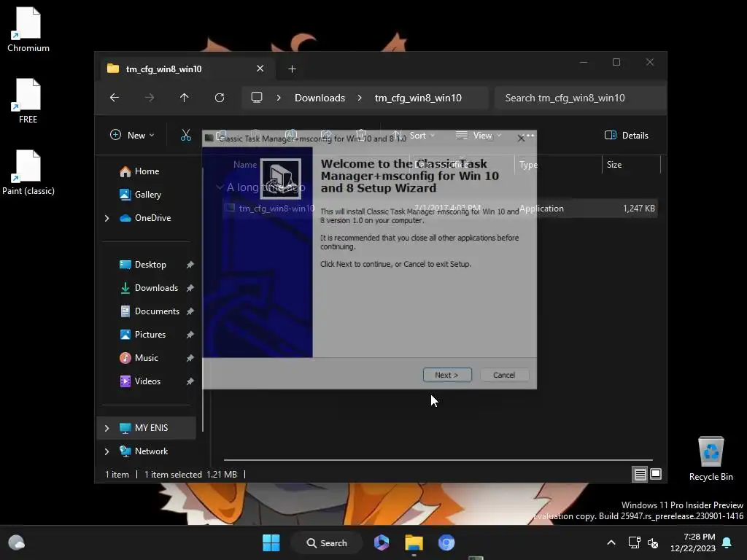The height and width of the screenshot is (560, 747).
Task: Click the pin icon beside Videos
Action: click(x=190, y=381)
